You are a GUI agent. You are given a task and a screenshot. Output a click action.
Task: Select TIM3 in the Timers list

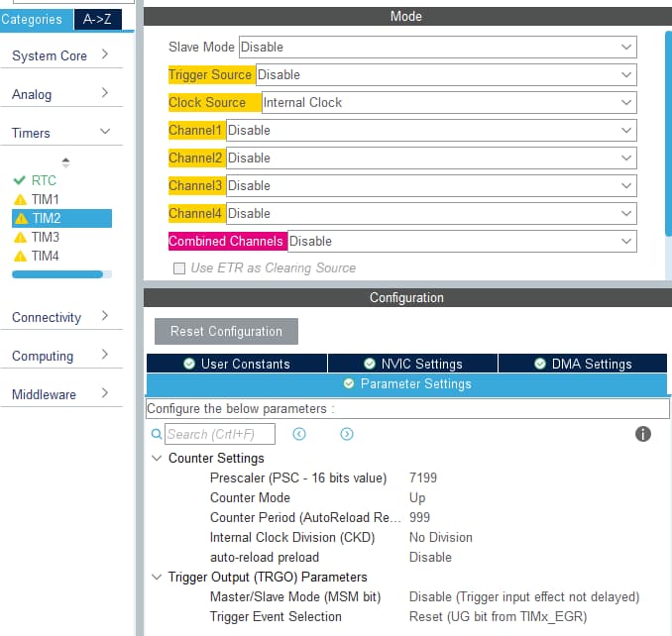[45, 237]
